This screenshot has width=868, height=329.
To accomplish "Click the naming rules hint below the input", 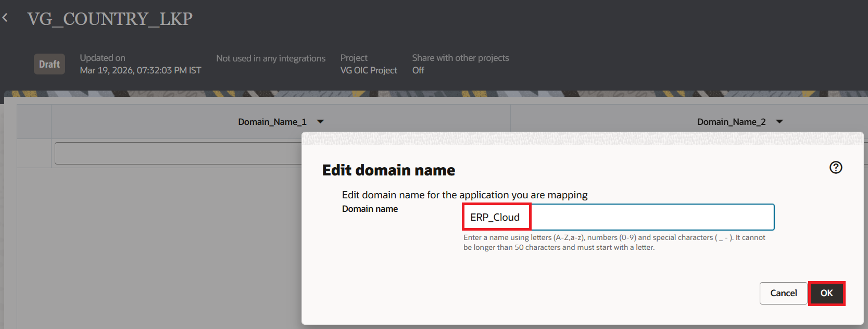I will [x=614, y=242].
